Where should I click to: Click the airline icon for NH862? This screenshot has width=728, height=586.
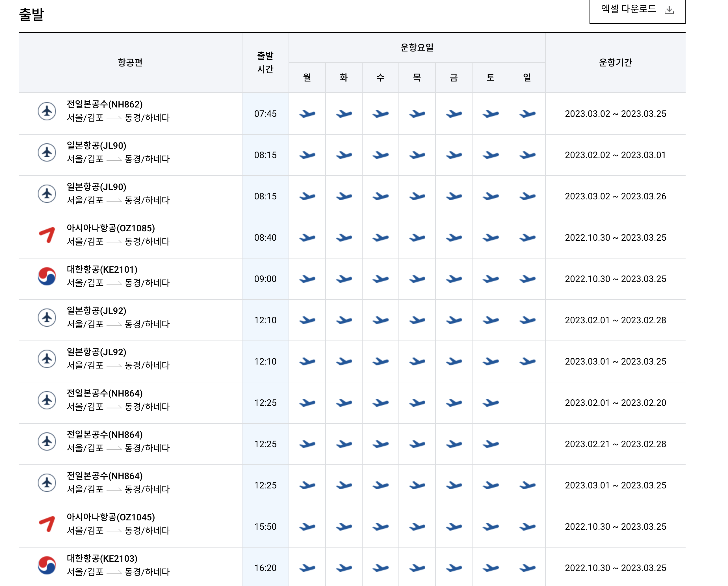(47, 111)
